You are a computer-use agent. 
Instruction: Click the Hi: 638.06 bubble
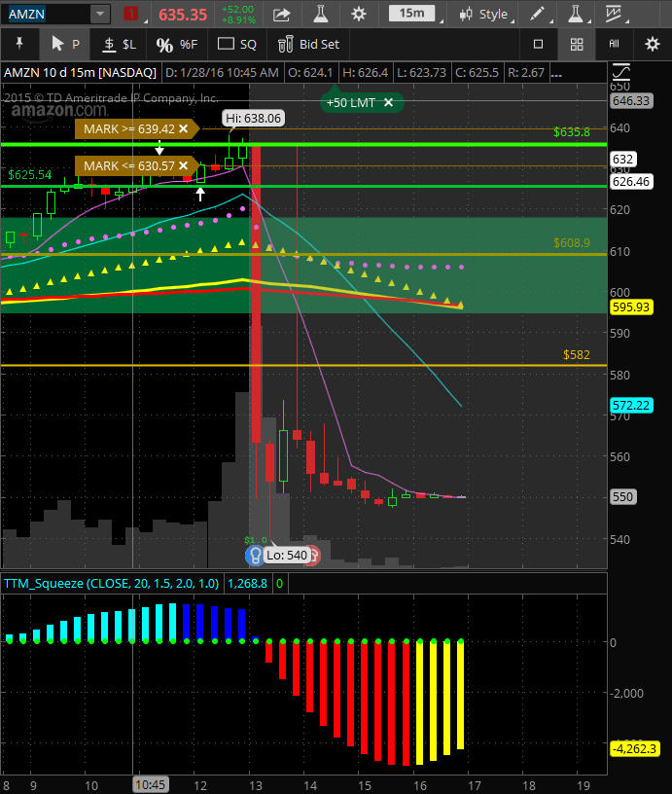coord(253,118)
